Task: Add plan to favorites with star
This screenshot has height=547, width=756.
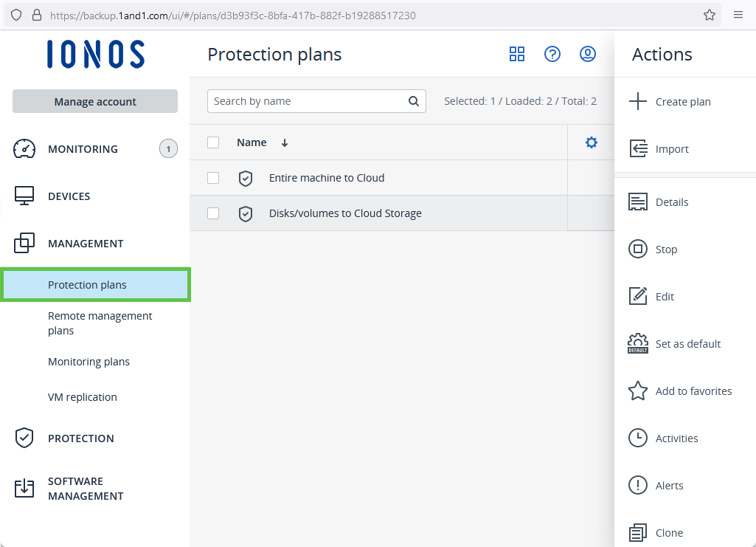Action: pyautogui.click(x=693, y=391)
